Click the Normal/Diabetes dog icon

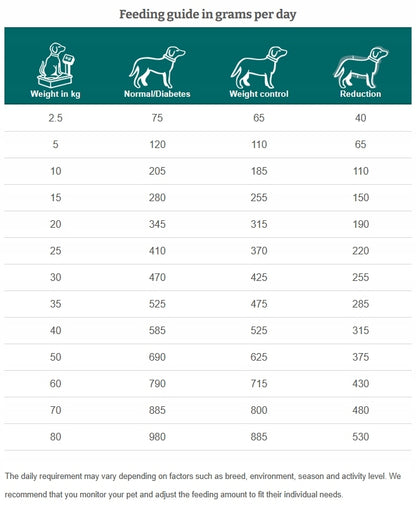[157, 67]
